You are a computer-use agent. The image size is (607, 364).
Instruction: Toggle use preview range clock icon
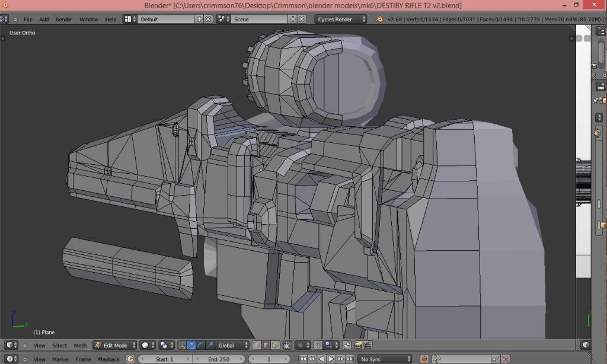point(130,359)
